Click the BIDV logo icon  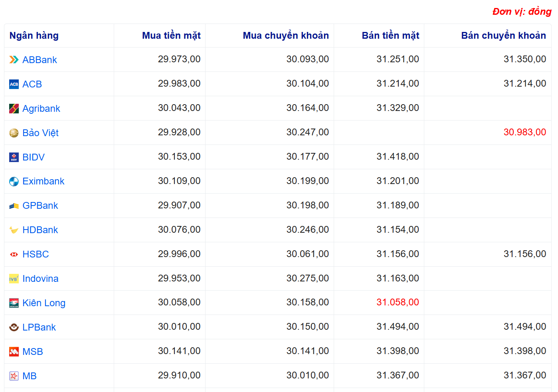click(x=14, y=157)
